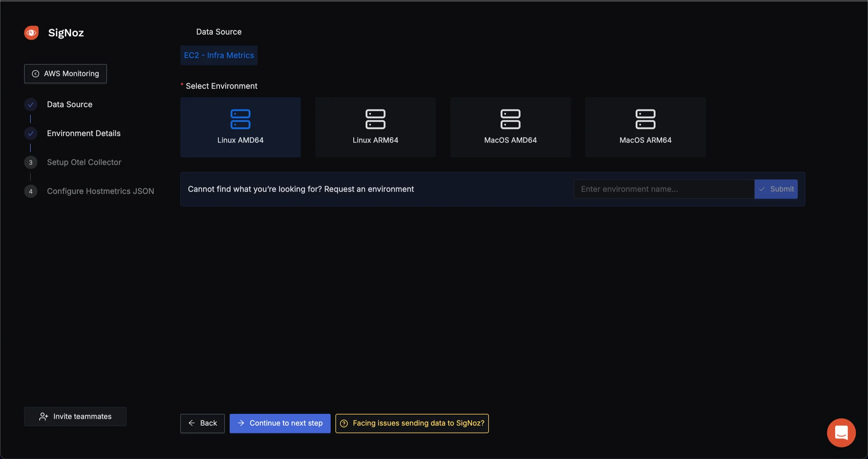Open Facing issues sending data help
Viewport: 868px width, 459px height.
click(x=412, y=423)
